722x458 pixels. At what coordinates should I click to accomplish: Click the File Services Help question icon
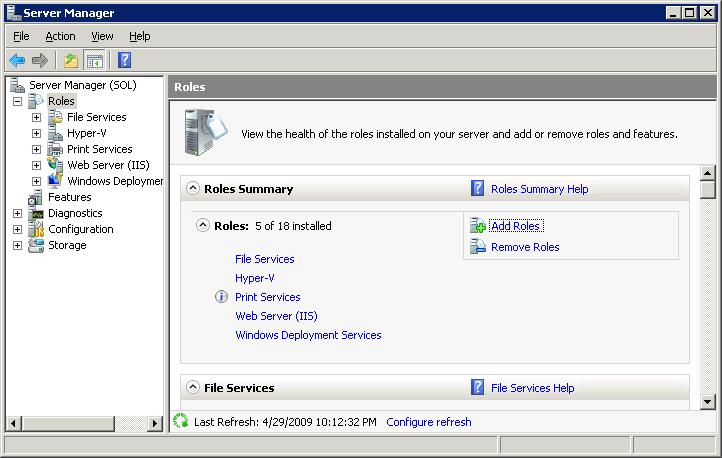coord(477,387)
